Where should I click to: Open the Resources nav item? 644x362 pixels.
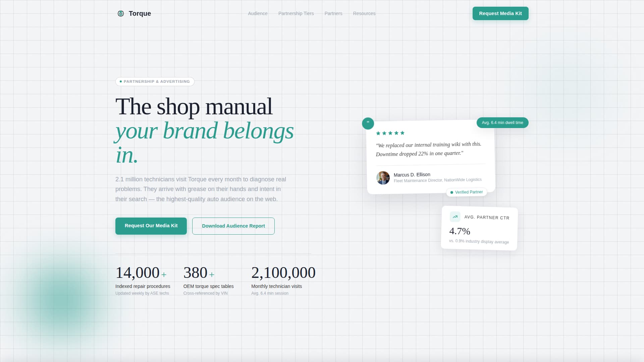pyautogui.click(x=364, y=13)
